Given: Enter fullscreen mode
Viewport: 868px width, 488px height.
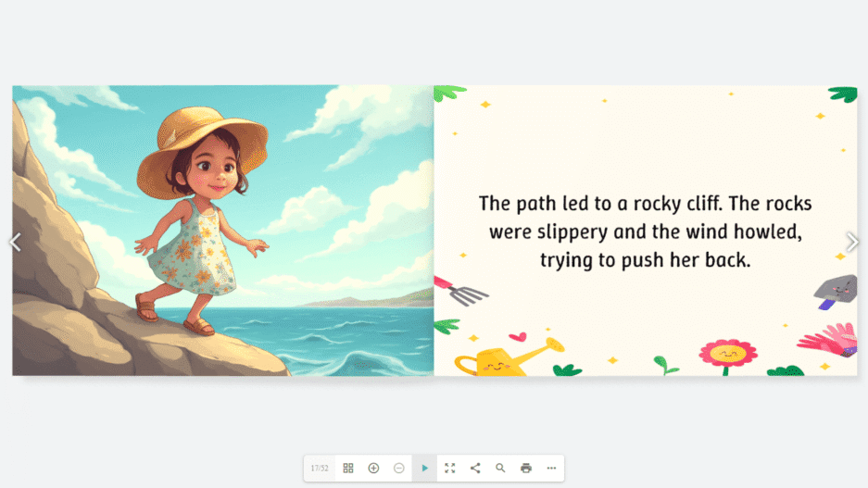Looking at the screenshot, I should click(x=450, y=468).
